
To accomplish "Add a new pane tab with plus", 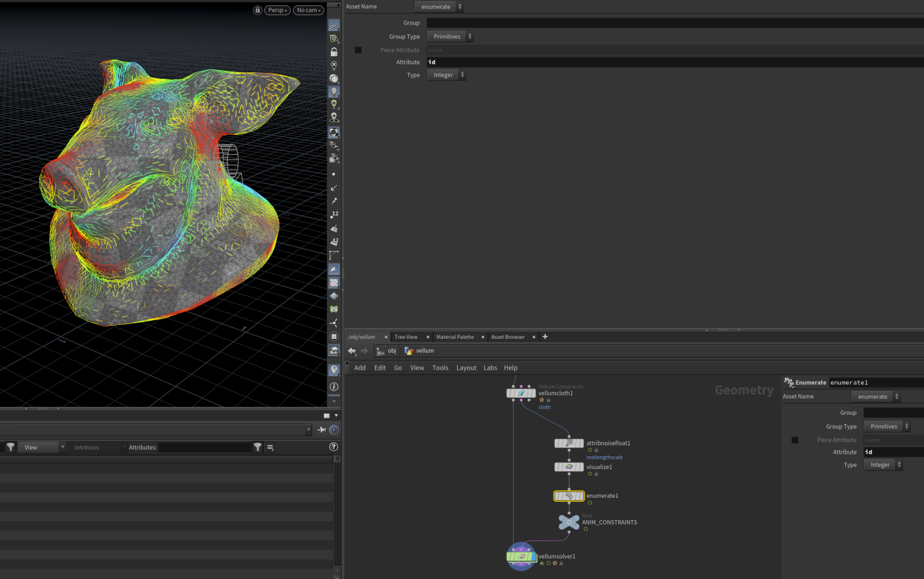I will 545,337.
